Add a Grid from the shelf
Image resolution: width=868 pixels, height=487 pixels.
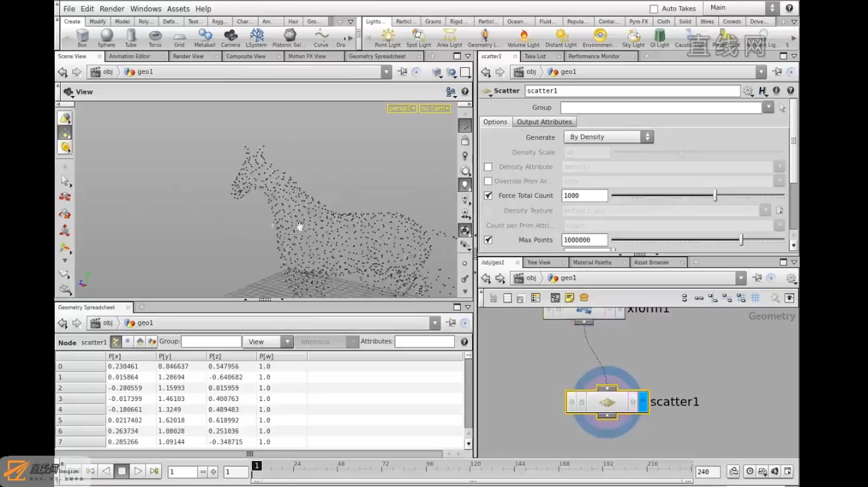coord(179,38)
